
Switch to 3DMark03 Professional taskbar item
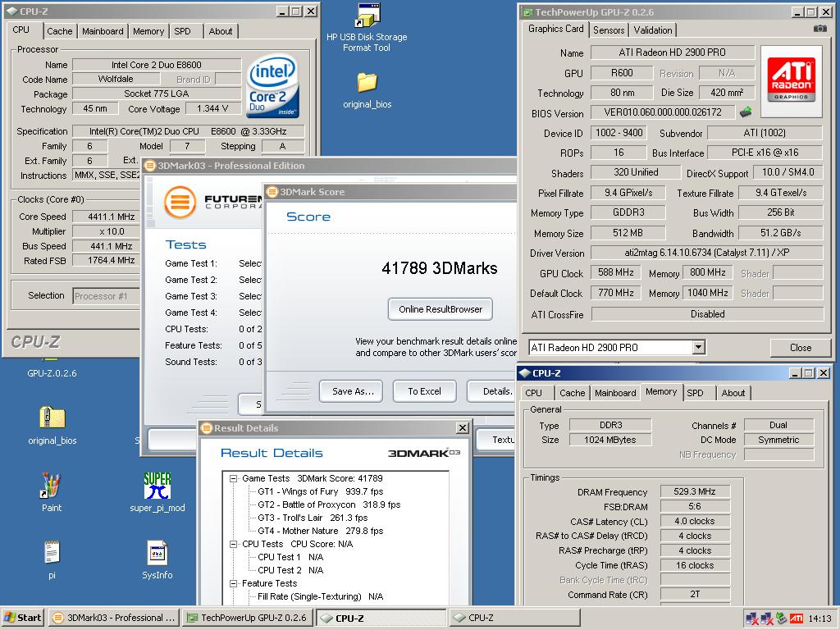click(113, 618)
